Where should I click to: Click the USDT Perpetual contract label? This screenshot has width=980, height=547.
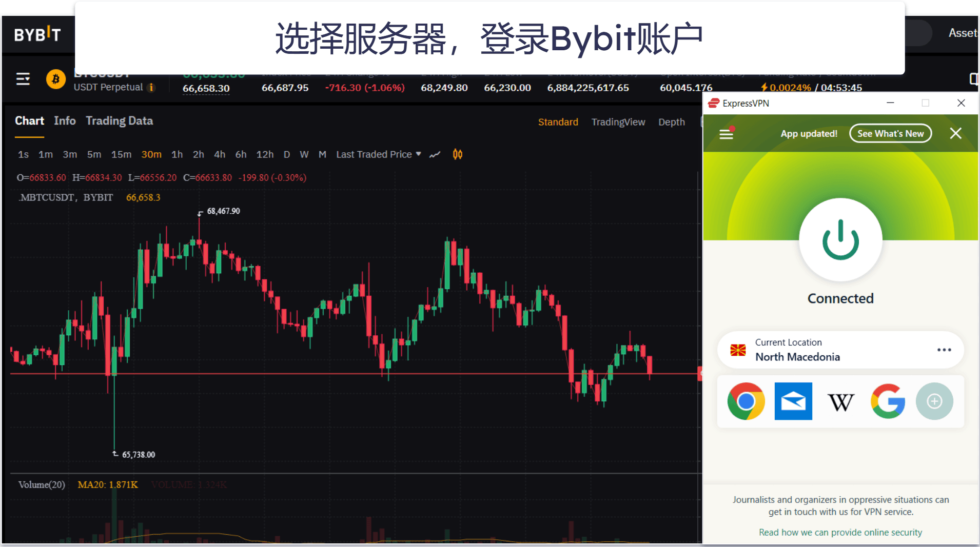tap(108, 87)
